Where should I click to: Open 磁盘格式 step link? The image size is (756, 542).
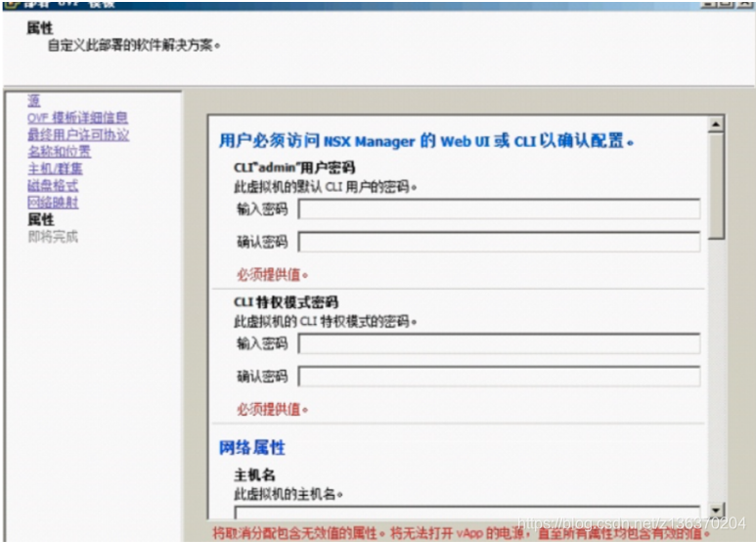53,186
